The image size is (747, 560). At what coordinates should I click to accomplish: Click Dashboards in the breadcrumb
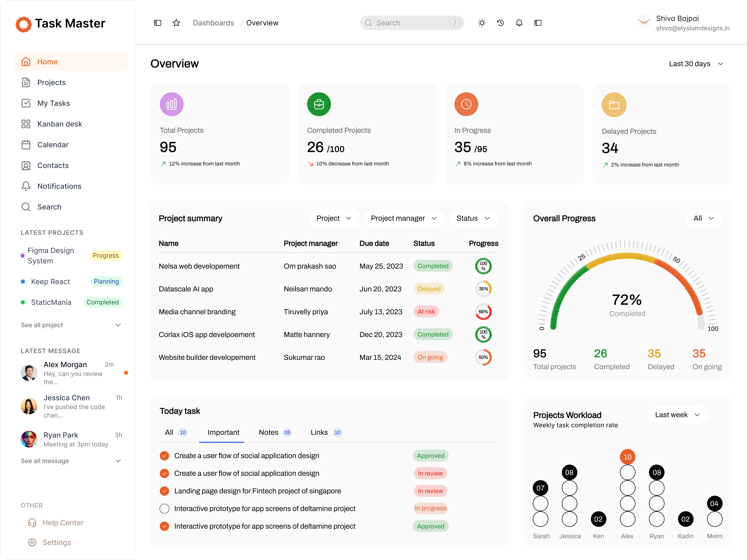pos(213,23)
